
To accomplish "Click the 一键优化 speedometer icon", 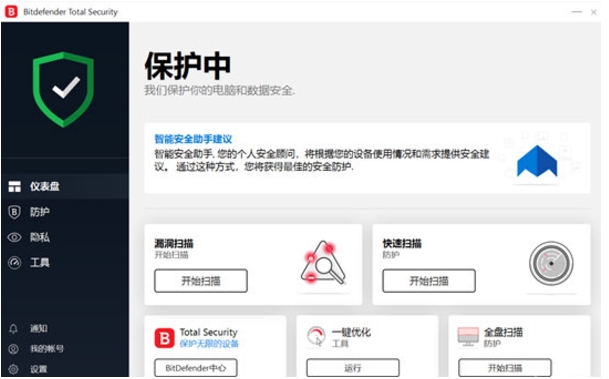I will [316, 336].
